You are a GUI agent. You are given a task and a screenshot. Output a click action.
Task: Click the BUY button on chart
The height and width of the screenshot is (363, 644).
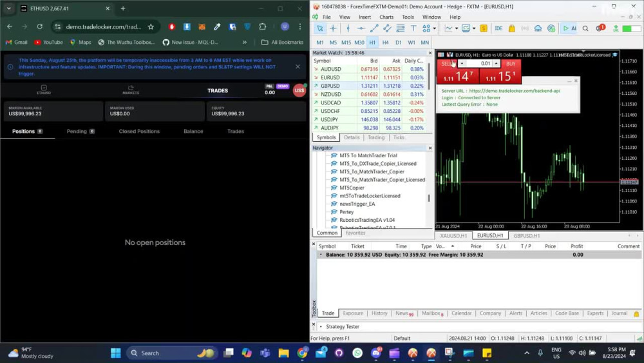511,64
